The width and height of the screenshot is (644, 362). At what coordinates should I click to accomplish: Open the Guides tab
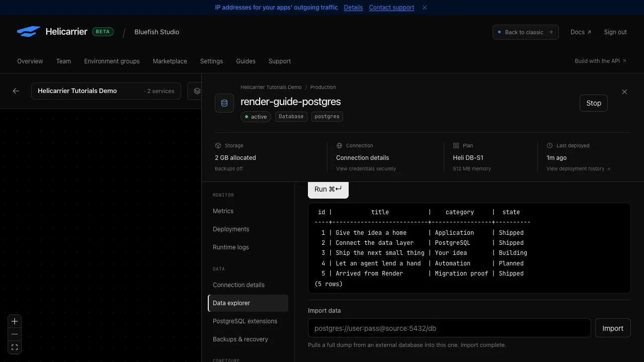[x=246, y=61]
